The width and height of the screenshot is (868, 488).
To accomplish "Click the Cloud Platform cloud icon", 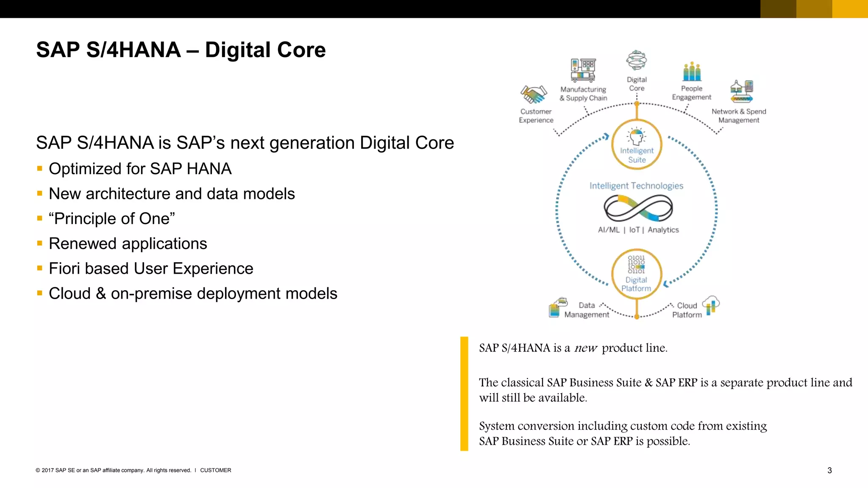I will pyautogui.click(x=711, y=305).
